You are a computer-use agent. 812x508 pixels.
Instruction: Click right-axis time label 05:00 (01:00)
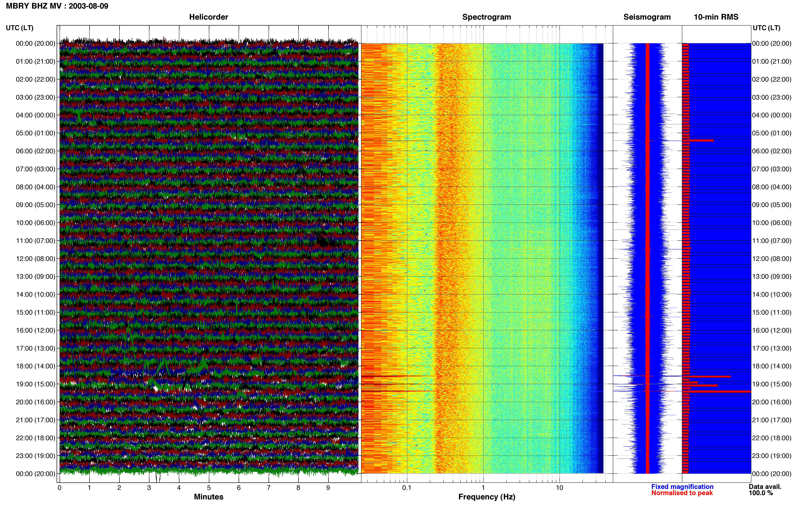772,133
